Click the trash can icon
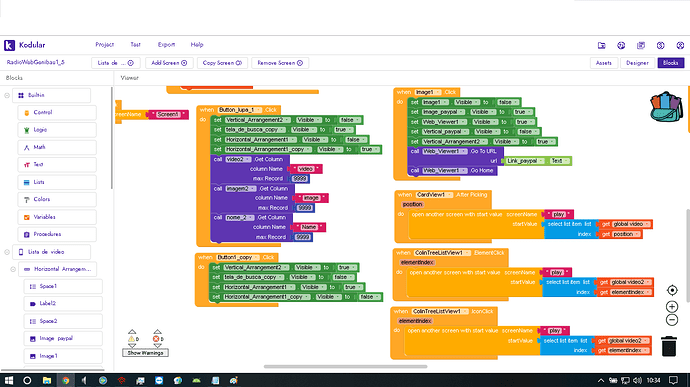Screen dimensions: 690x387 click(x=669, y=346)
